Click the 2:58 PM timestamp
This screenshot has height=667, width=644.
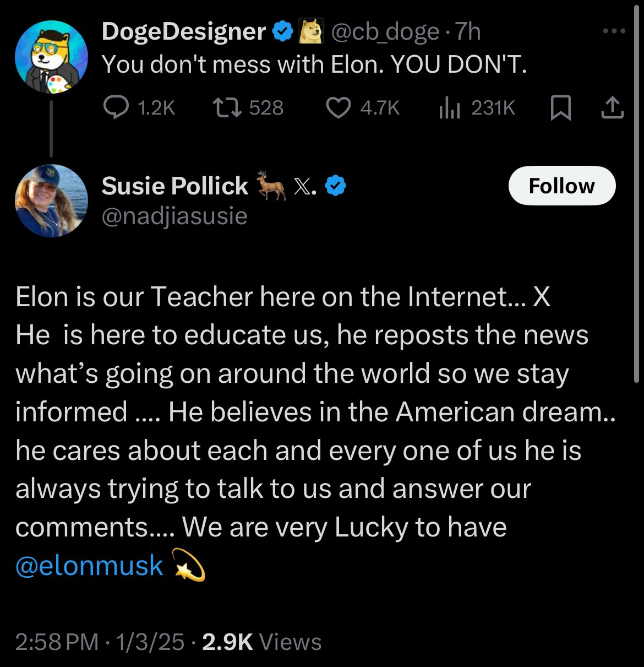pyautogui.click(x=57, y=642)
